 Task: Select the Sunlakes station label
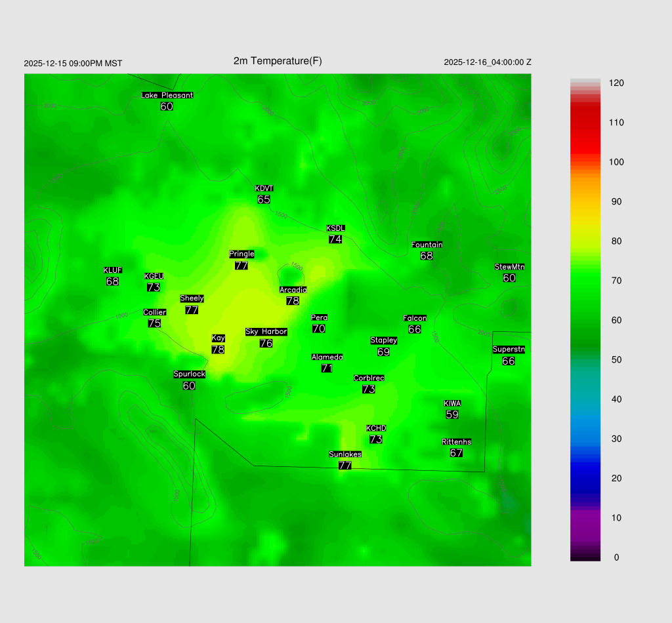tap(345, 454)
